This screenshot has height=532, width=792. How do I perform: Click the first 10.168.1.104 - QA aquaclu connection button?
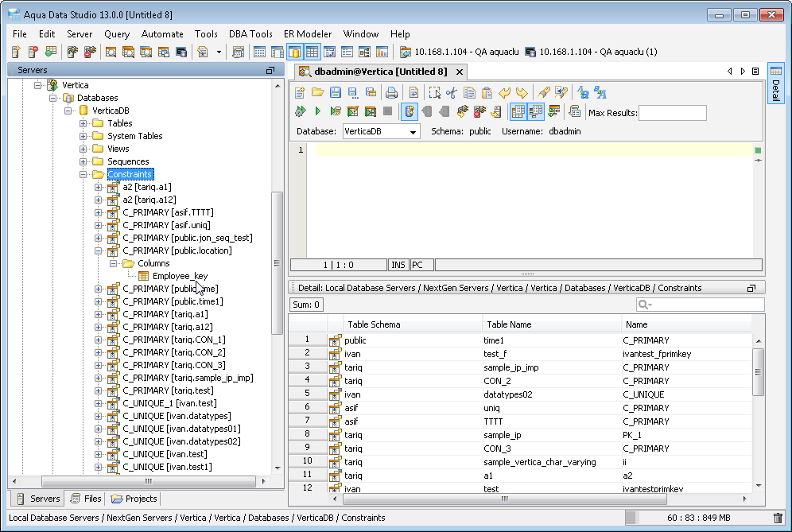(459, 52)
